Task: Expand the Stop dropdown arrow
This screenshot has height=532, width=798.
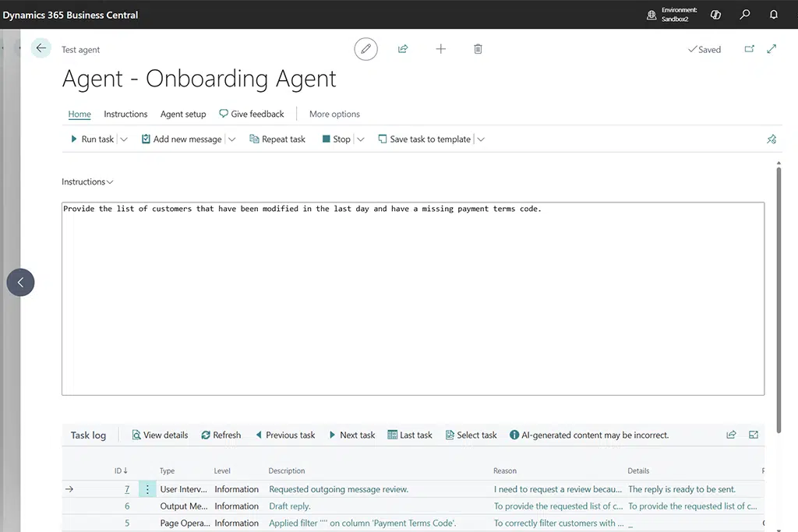Action: click(x=360, y=139)
